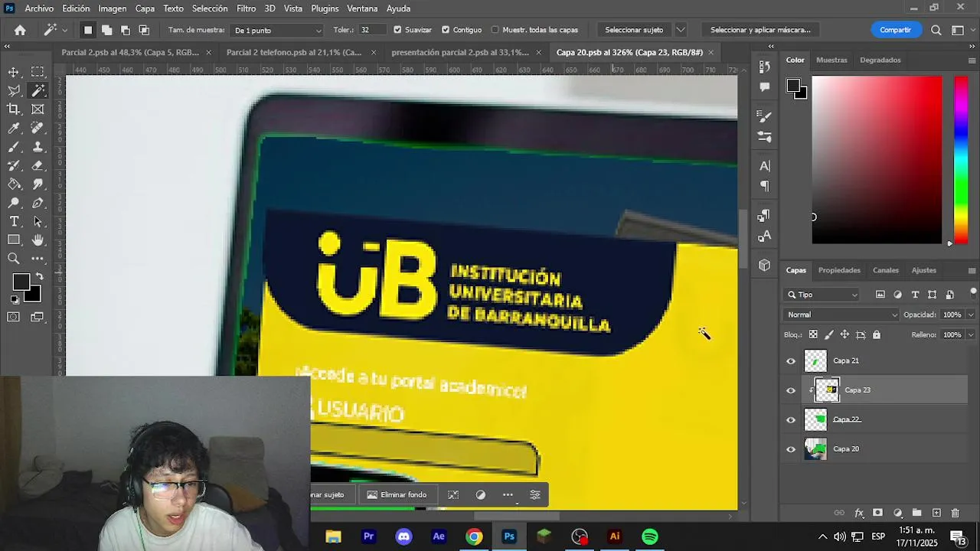Open layer filter Tipo dropdown
The height and width of the screenshot is (551, 980).
(x=822, y=295)
